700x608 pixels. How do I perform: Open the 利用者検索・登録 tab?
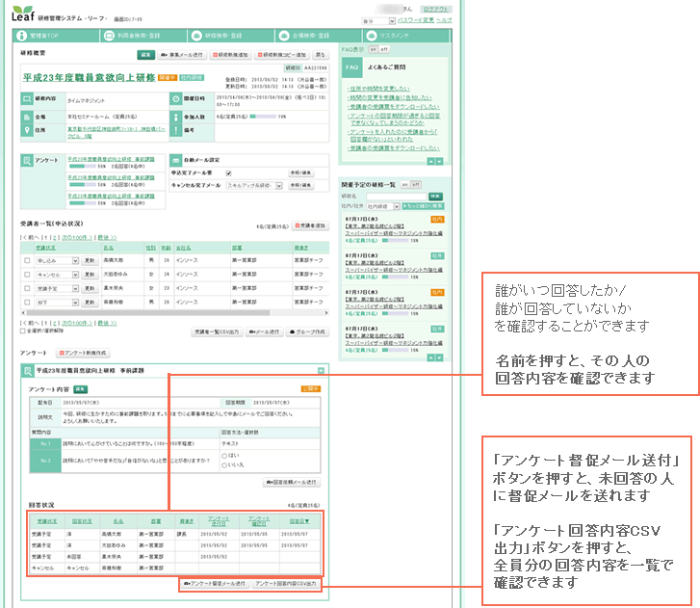click(143, 36)
